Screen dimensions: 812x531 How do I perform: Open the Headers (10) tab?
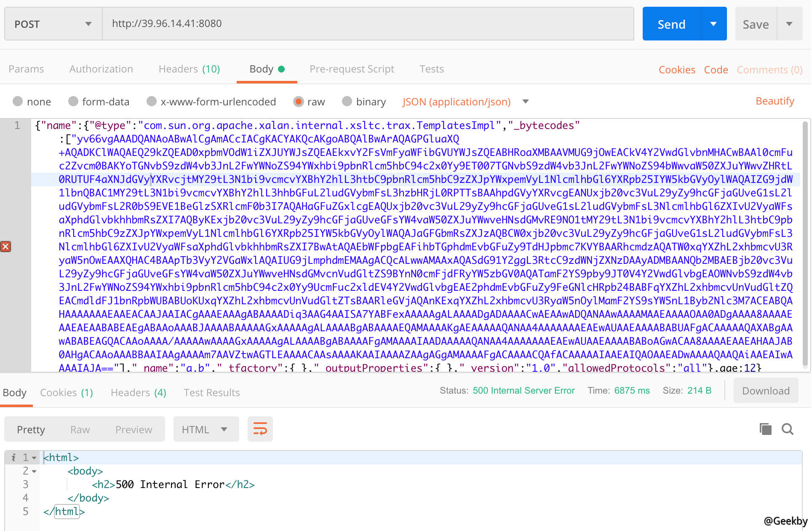tap(189, 69)
